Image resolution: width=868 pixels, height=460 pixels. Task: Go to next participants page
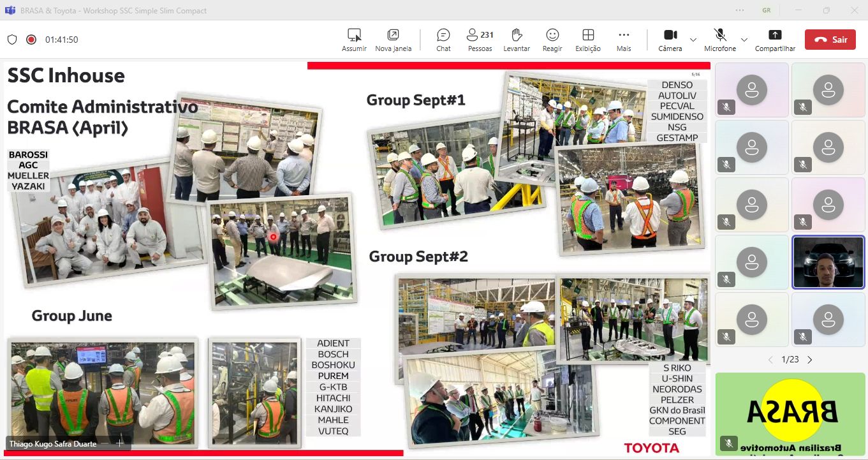[810, 360]
